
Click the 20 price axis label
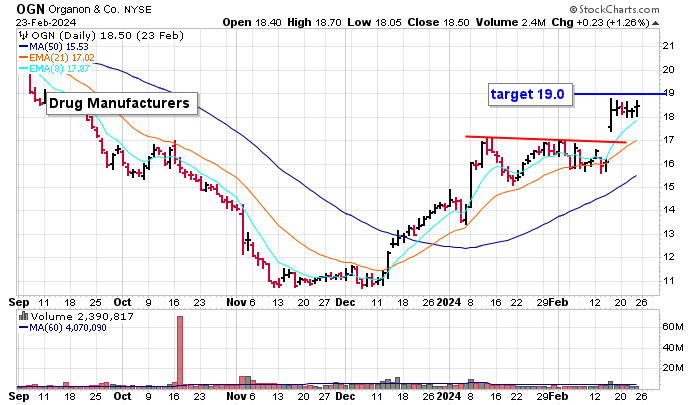pyautogui.click(x=668, y=70)
